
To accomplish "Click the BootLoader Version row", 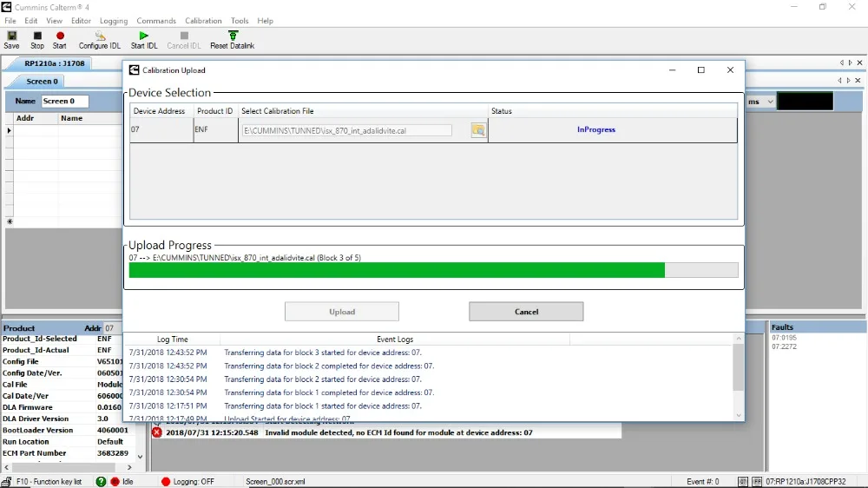I will click(67, 431).
